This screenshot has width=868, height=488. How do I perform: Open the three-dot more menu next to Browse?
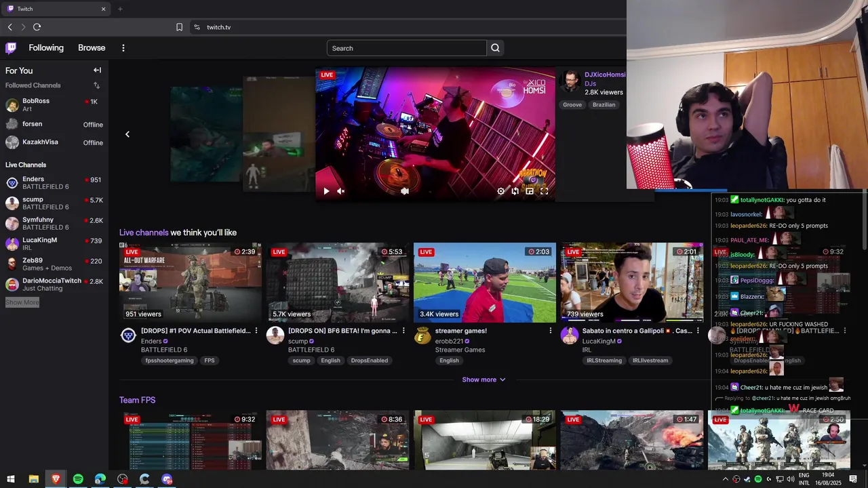(123, 48)
